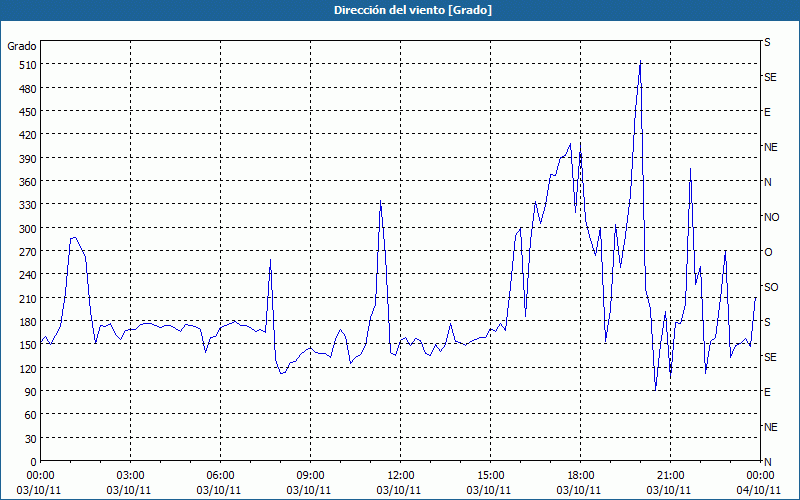This screenshot has width=800, height=500.
Task: Select the 'S' compass label level with 180
Action: click(767, 322)
